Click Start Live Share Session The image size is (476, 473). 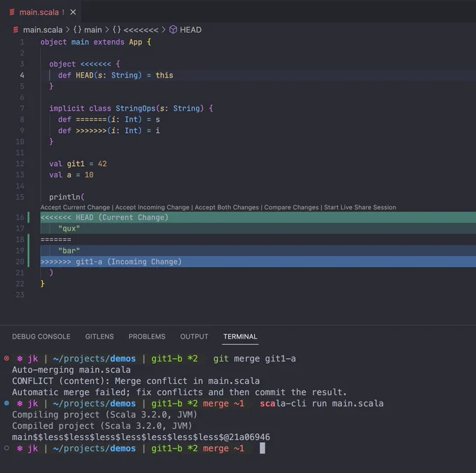coord(360,207)
